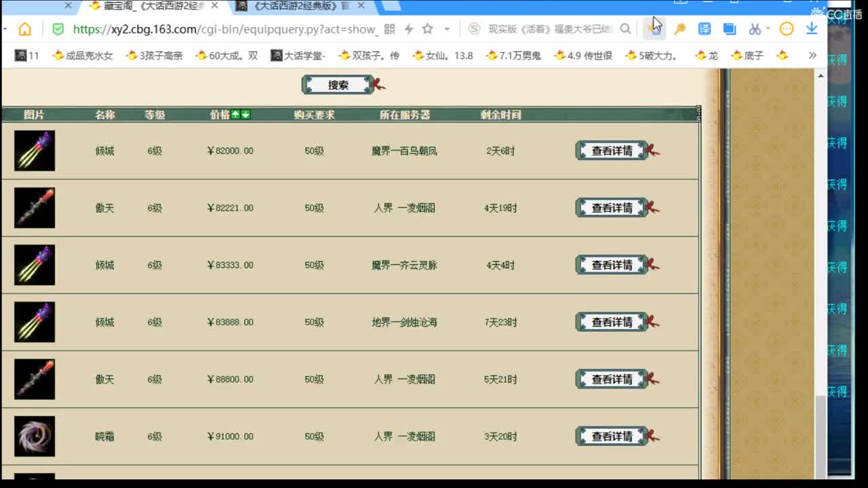Open the bookmark labeled 11
This screenshot has width=868, height=488.
[x=27, y=56]
